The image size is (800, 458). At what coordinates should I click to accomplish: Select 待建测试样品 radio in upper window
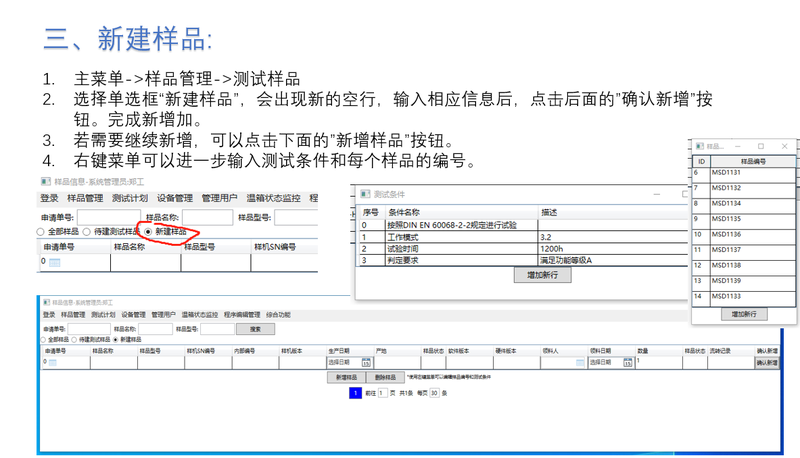tap(86, 232)
